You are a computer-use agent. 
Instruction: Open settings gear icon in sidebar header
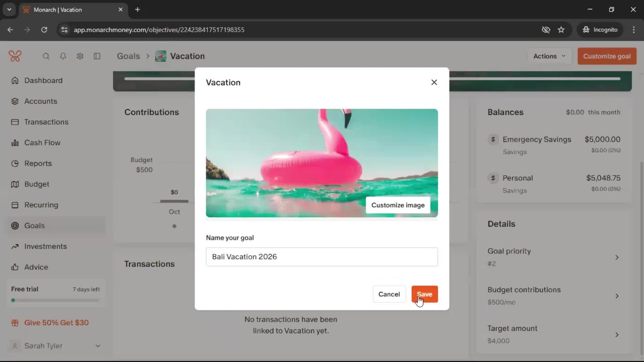[x=80, y=56]
